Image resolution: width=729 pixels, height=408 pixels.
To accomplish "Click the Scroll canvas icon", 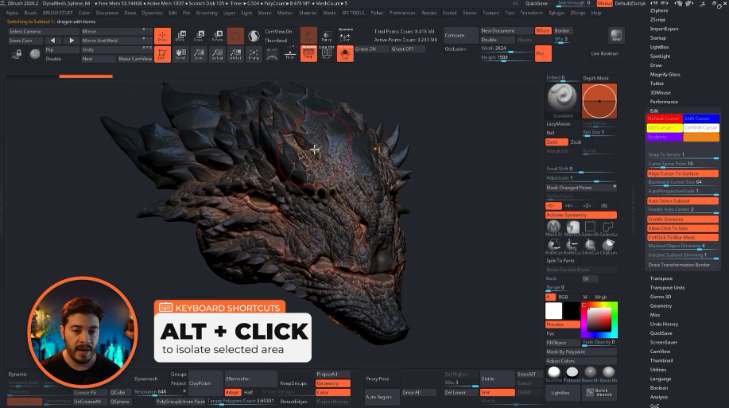I will click(181, 54).
